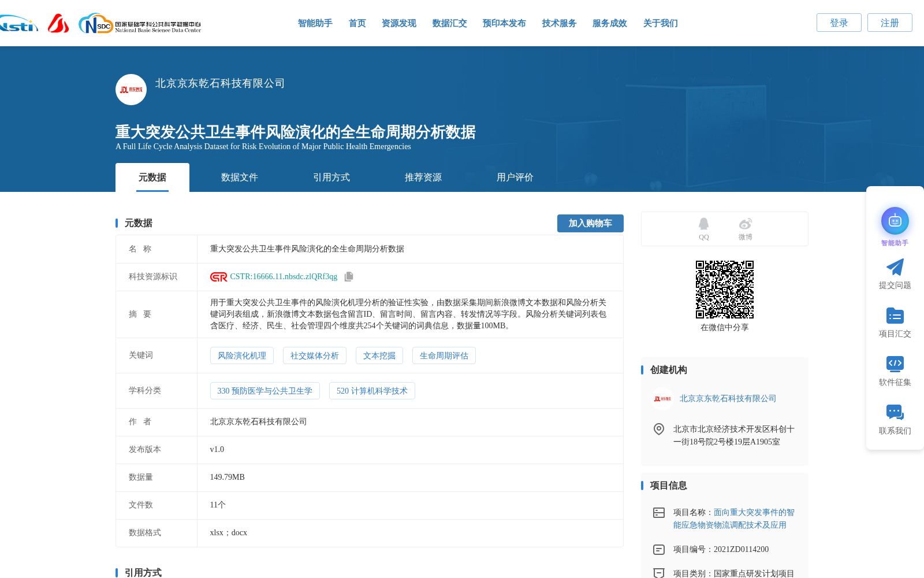The width and height of the screenshot is (924, 578).
Task: Click the dataset title in the 名称 row
Action: (x=307, y=249)
